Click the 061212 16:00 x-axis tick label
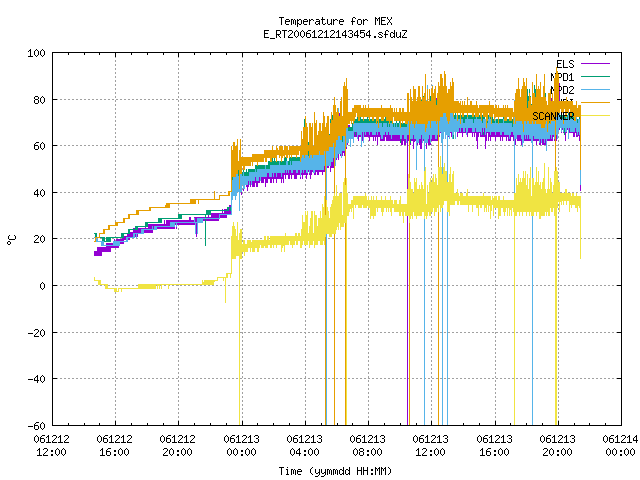 (x=115, y=446)
